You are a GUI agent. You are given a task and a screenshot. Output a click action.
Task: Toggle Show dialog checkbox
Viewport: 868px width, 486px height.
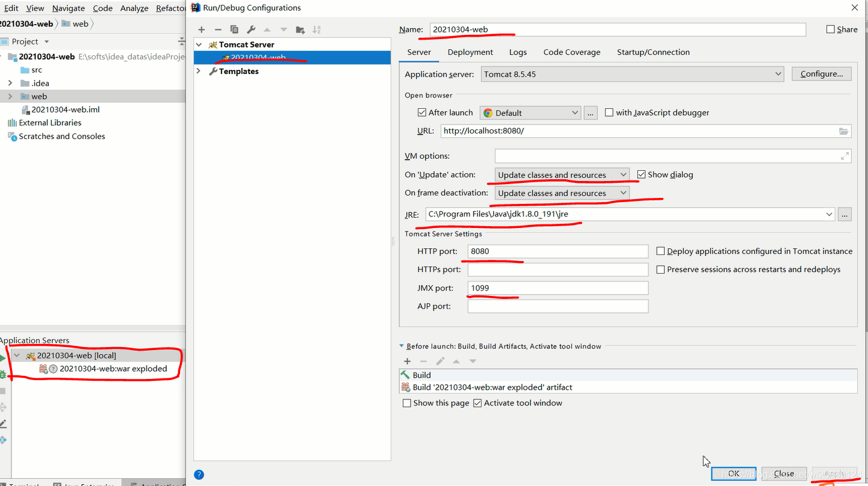pos(641,174)
